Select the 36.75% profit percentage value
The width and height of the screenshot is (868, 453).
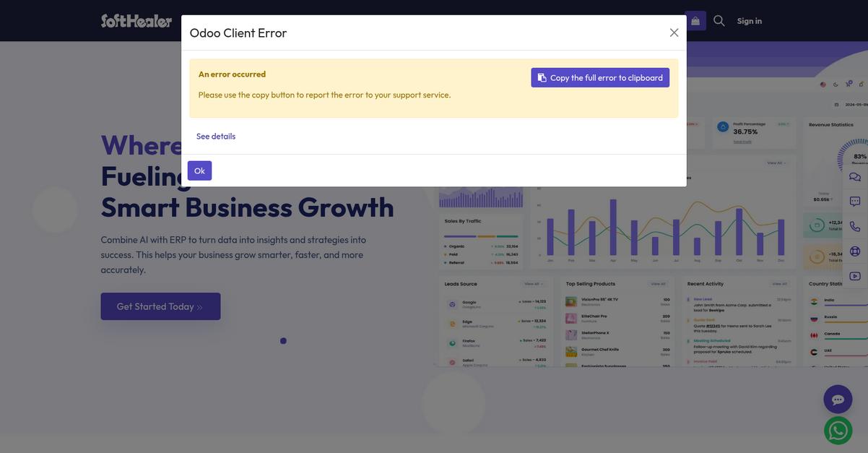745,132
